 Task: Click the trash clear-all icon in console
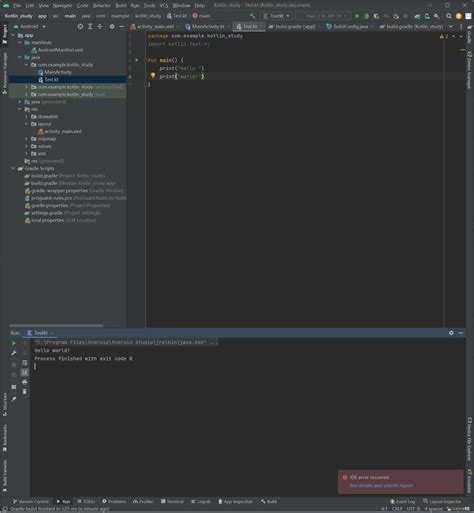point(25,391)
